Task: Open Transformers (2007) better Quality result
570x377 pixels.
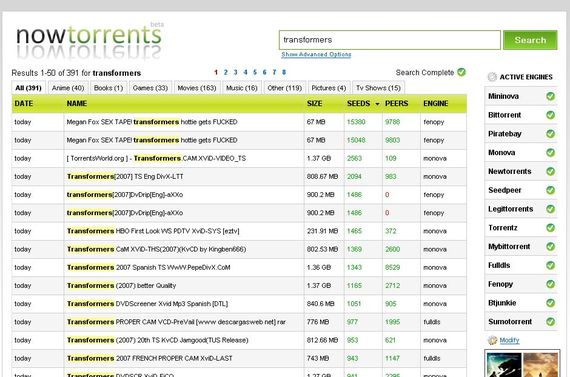Action: pos(121,286)
